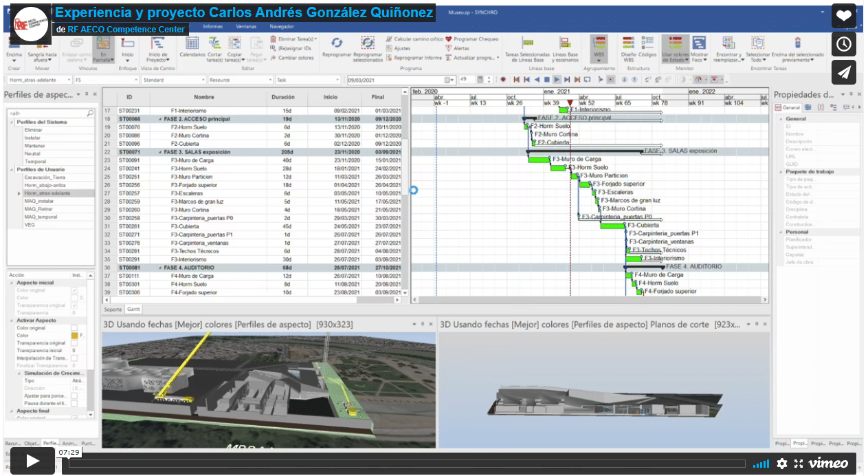This screenshot has width=868, height=476.
Task: Select the Excavación_Tierra profile
Action: [x=44, y=177]
